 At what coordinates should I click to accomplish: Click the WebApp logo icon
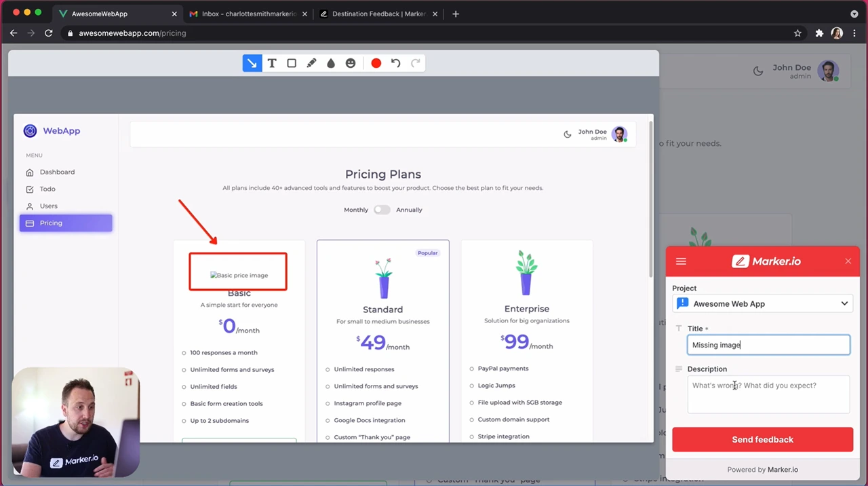30,131
